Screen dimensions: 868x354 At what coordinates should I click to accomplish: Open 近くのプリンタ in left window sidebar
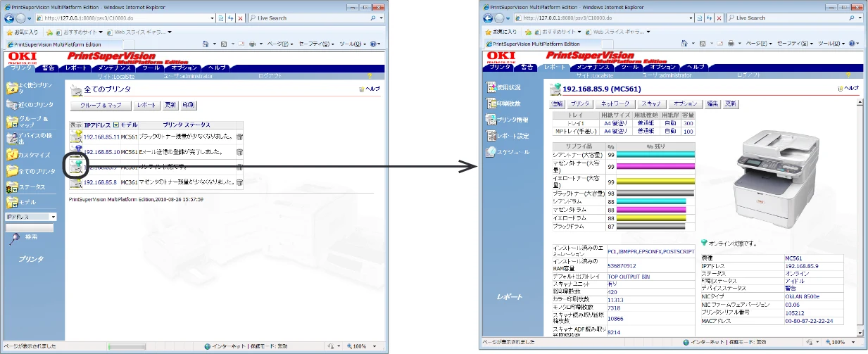[x=29, y=104]
